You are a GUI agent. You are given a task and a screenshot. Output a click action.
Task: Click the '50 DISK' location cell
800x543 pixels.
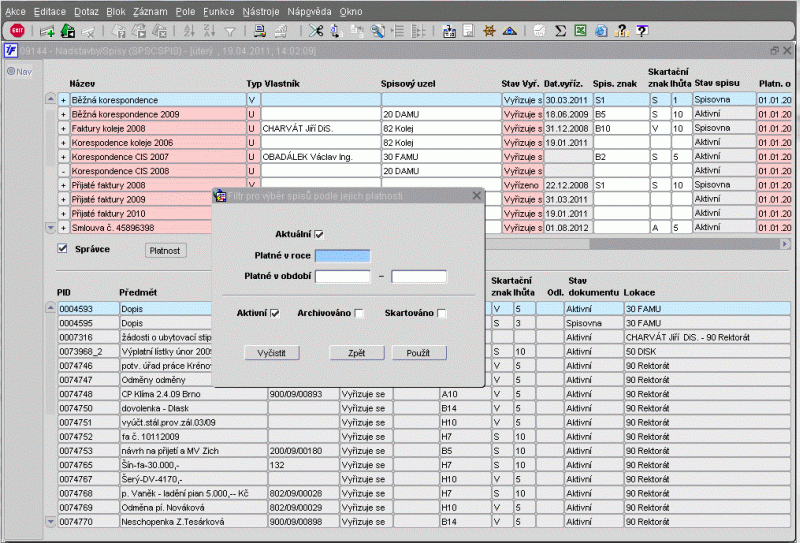707,352
